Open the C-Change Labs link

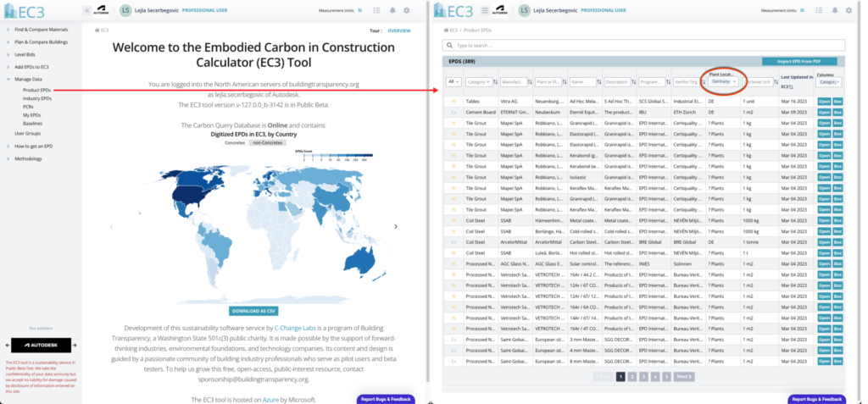coord(293,328)
